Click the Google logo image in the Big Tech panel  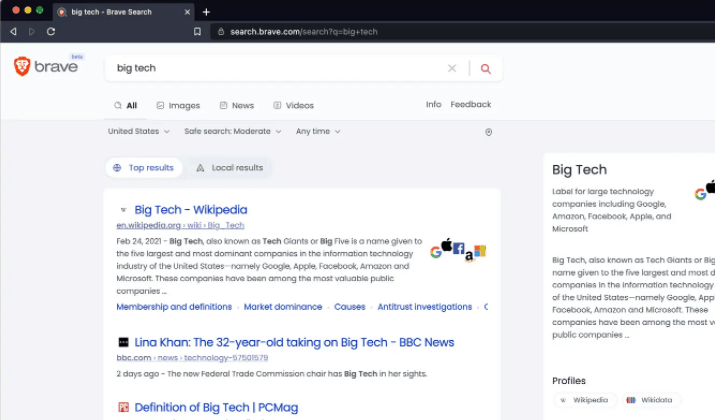coord(700,194)
